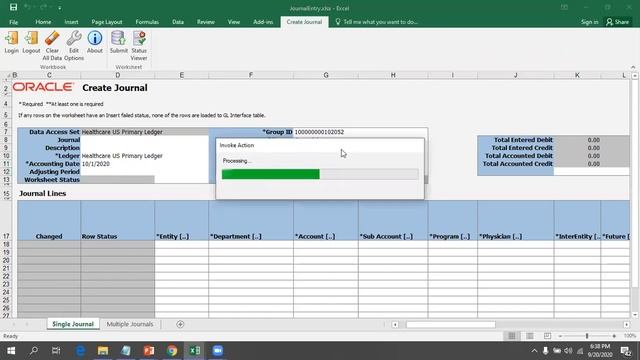Screen dimensions: 640x360
Task: Open Chrome from taskbar
Action: tap(172, 351)
